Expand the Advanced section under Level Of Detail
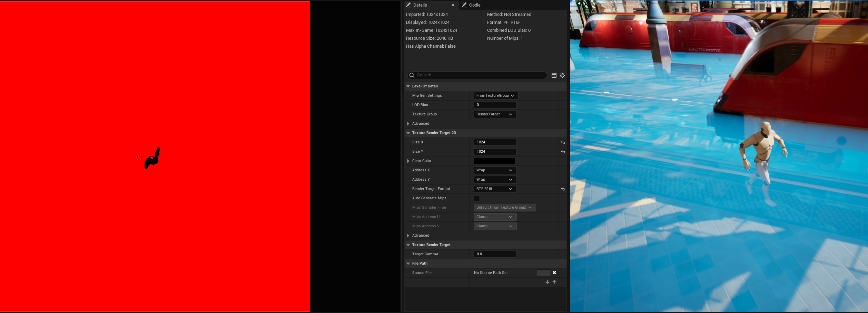 pos(408,123)
